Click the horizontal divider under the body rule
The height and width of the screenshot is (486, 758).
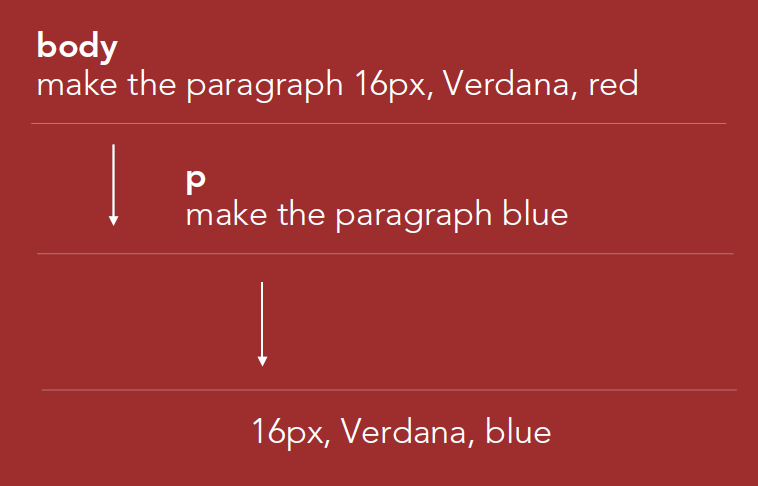click(379, 124)
